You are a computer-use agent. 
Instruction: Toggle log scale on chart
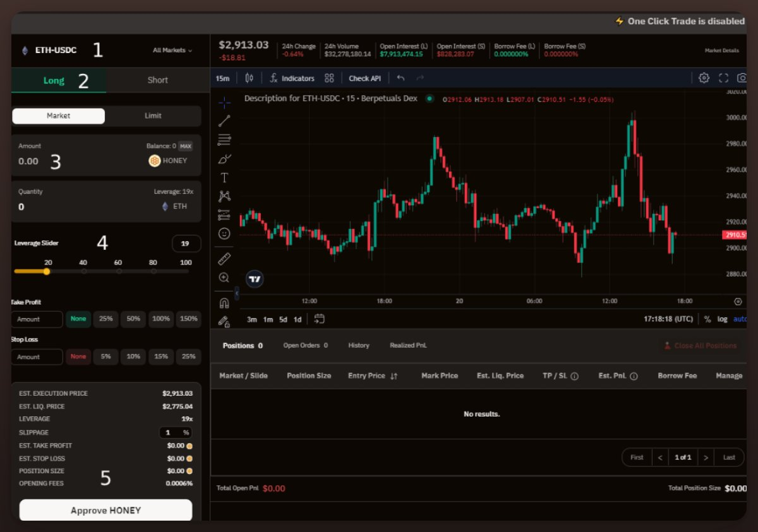(722, 319)
